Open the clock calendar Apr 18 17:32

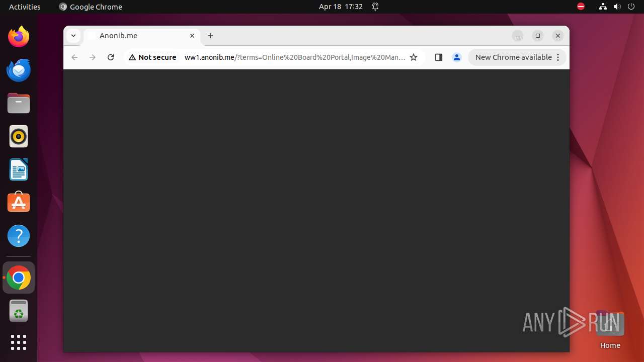[x=341, y=7]
